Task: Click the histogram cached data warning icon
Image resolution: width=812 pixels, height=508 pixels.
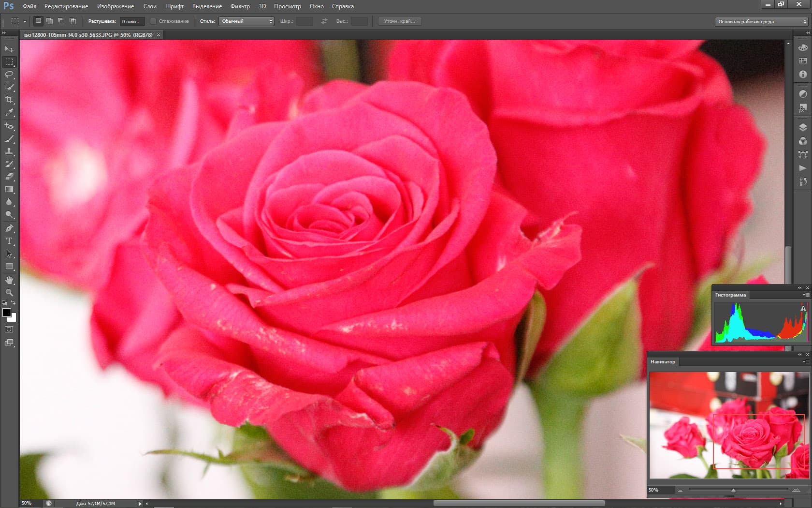Action: [803, 309]
